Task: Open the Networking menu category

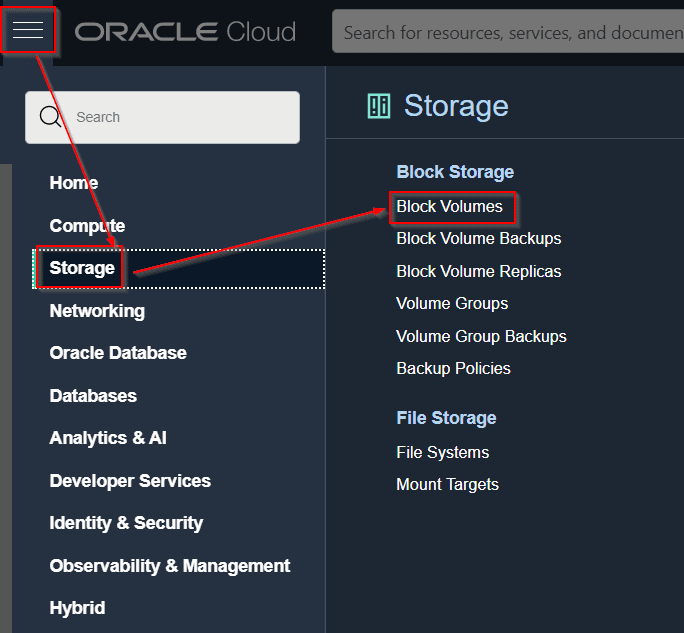Action: click(x=97, y=311)
